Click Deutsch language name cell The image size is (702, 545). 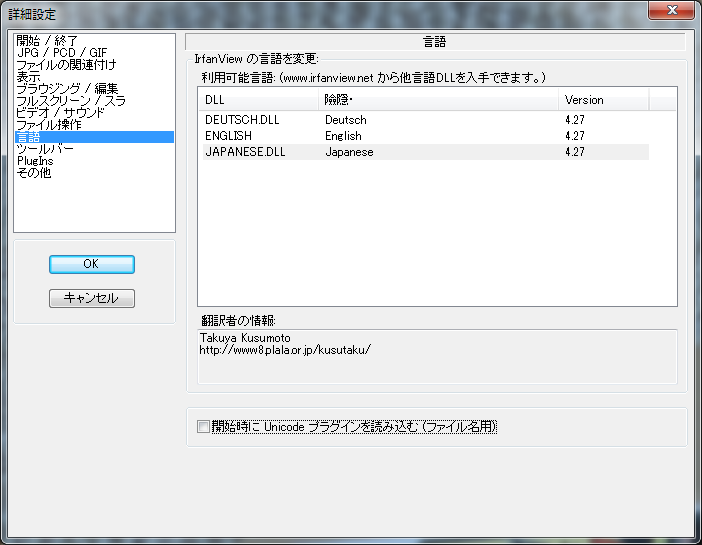pos(346,120)
